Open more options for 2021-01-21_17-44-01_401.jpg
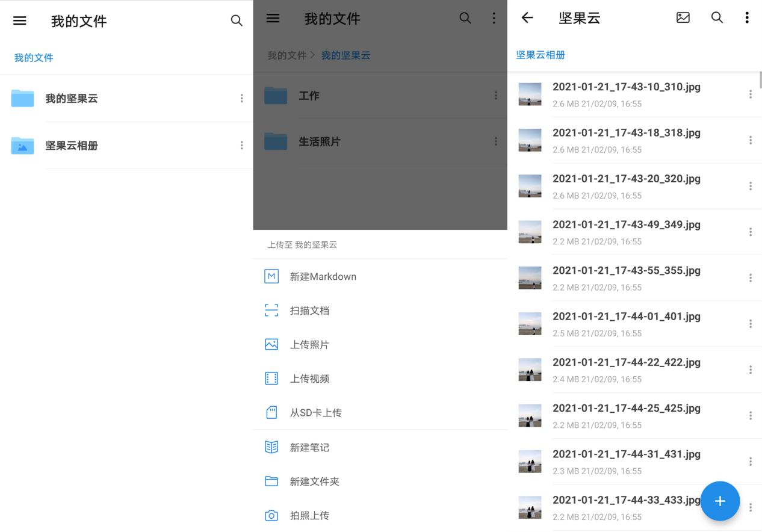 pos(750,324)
